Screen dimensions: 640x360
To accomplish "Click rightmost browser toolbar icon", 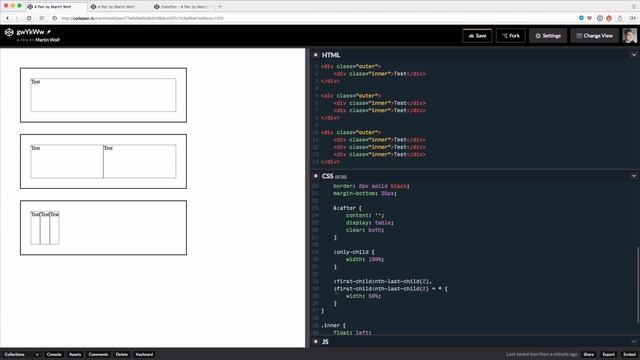I will coord(632,18).
